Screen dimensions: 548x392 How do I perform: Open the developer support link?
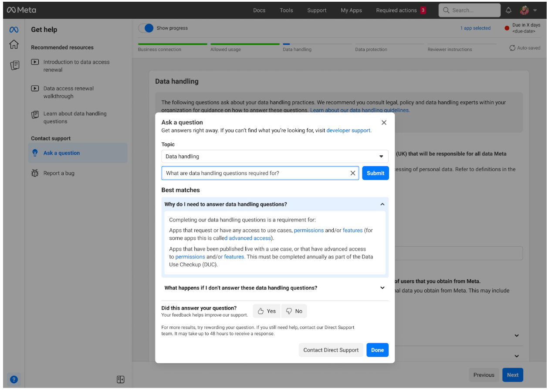click(x=349, y=131)
